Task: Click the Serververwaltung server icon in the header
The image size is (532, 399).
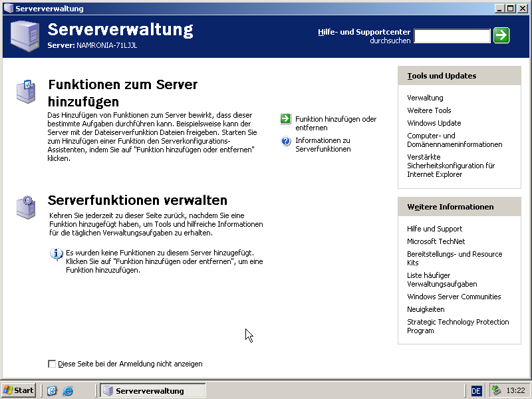Action: pyautogui.click(x=23, y=35)
